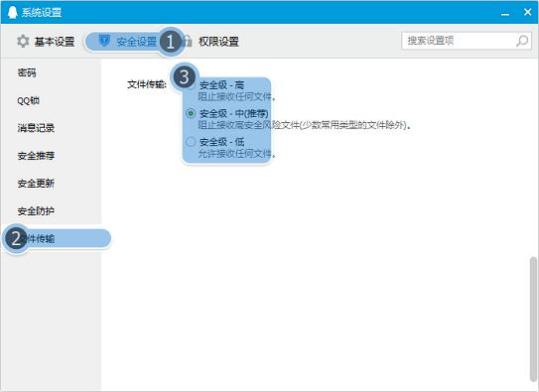This screenshot has width=539, height=392.
Task: Click the gear icon beside 基本设置
Action: point(23,42)
